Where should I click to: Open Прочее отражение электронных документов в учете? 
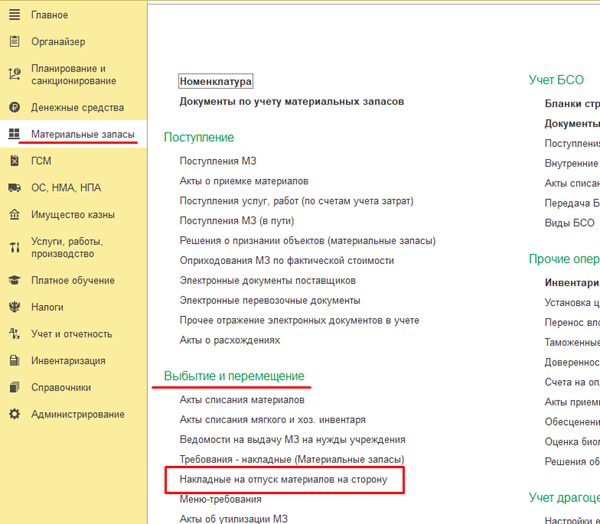point(299,320)
